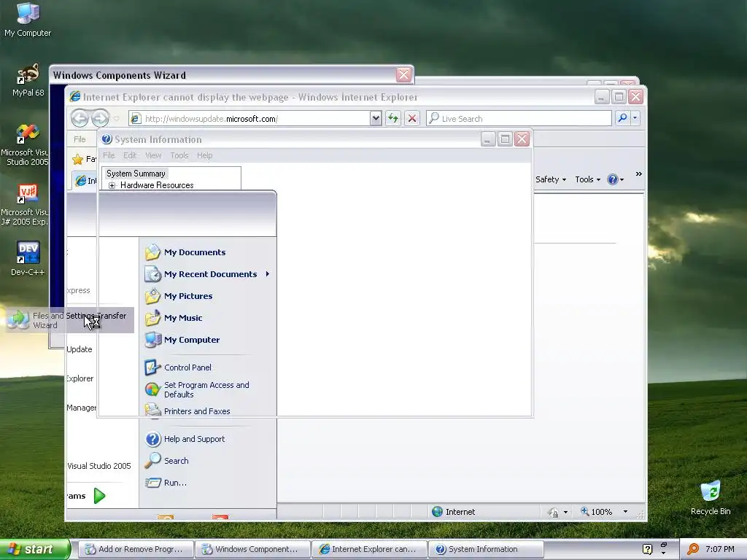747x560 pixels.
Task: Click Visual Studio 2005 in Start menu
Action: click(98, 466)
